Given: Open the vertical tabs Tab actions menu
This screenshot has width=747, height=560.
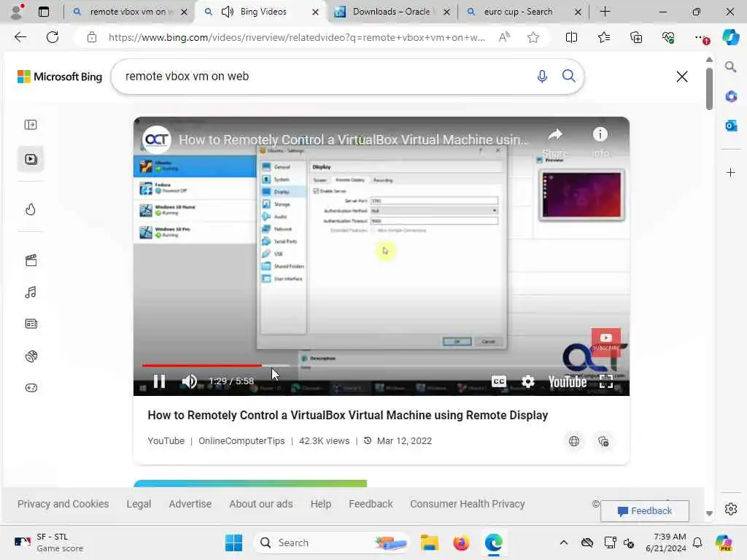Looking at the screenshot, I should pos(43,12).
